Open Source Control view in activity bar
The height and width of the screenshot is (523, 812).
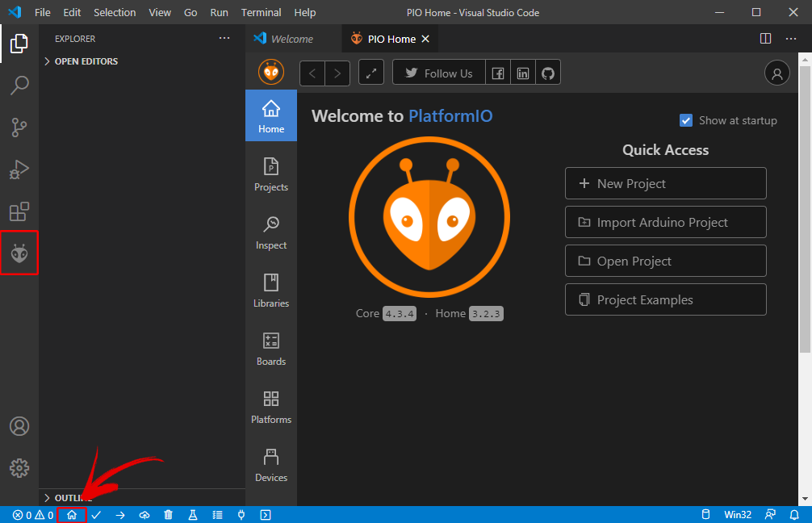point(19,127)
